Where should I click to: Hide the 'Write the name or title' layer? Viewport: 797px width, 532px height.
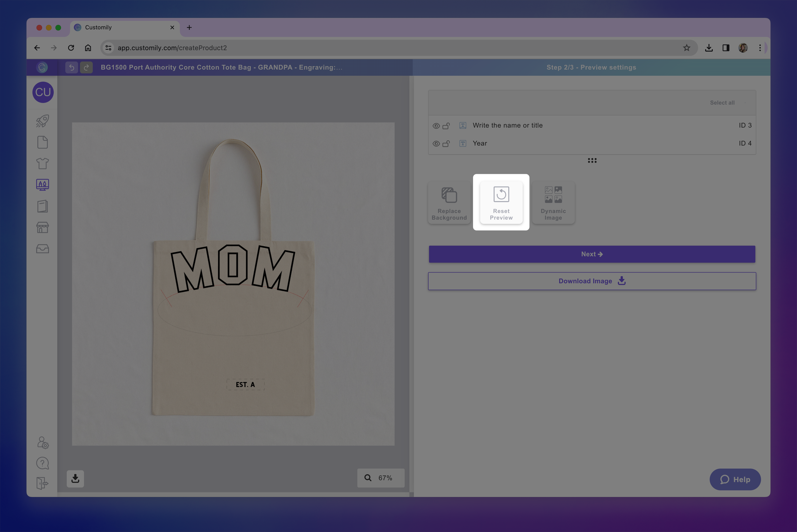pyautogui.click(x=436, y=126)
